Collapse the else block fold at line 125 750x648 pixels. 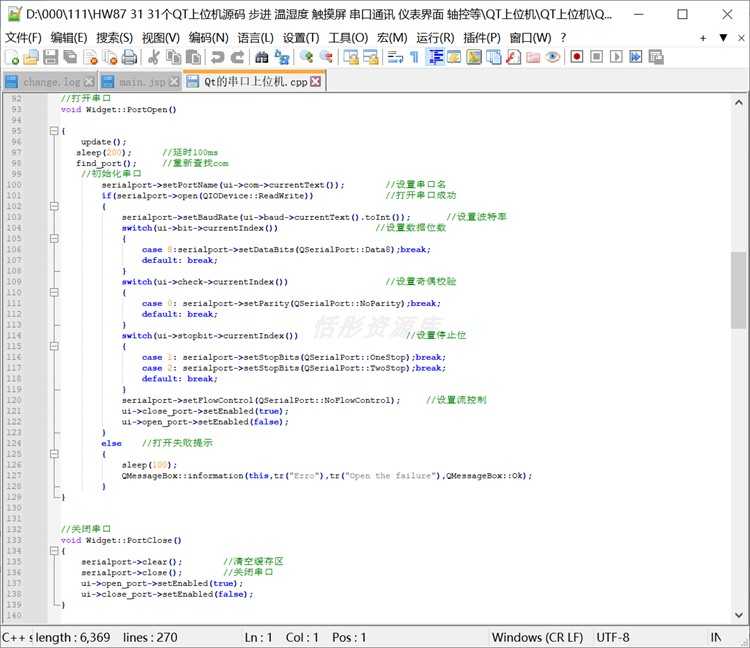tap(54, 454)
